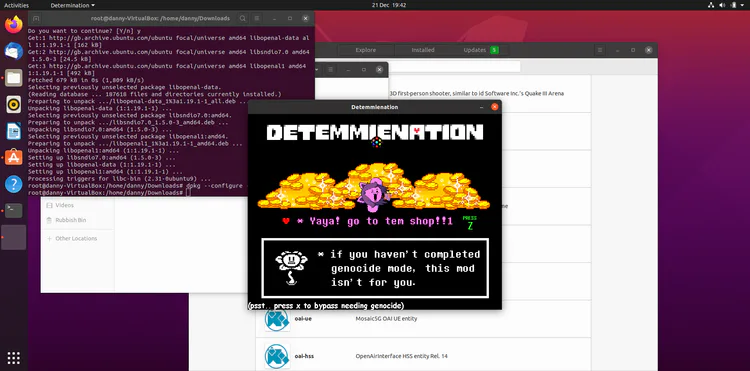Launch Thunderbird Mail from the dock

pos(14,51)
